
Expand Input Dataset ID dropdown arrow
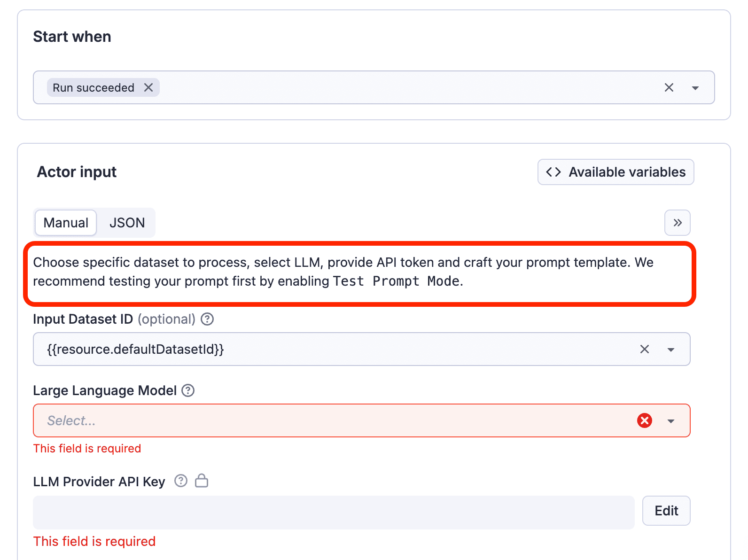pos(671,350)
